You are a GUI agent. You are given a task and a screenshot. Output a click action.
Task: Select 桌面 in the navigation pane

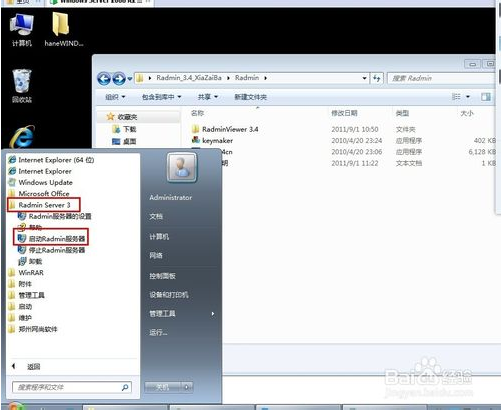[x=125, y=141]
